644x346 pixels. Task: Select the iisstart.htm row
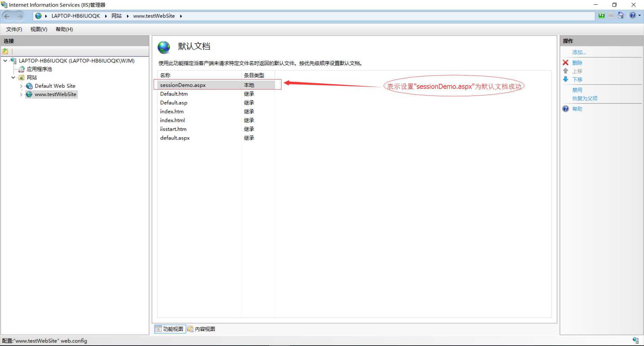point(216,129)
